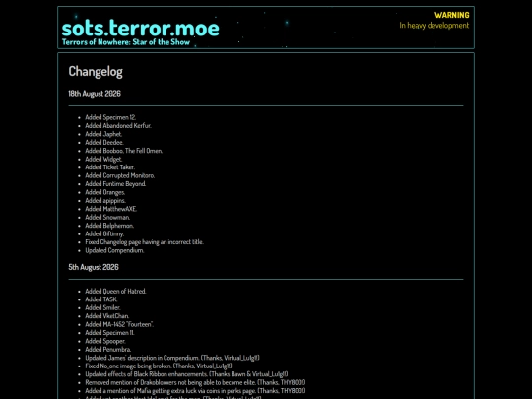Select the 'Added Specimen 12.' entry
The height and width of the screenshot is (399, 532).
(110, 117)
